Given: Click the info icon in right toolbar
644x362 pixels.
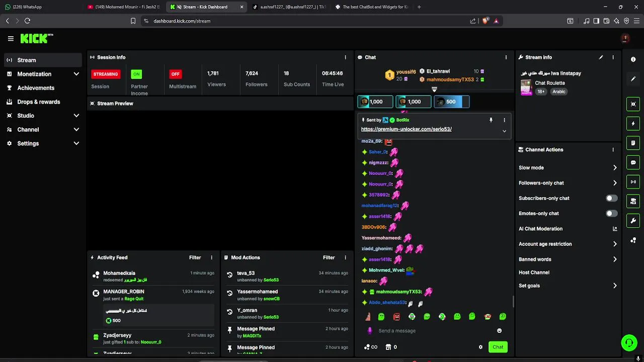Looking at the screenshot, I should (x=633, y=59).
